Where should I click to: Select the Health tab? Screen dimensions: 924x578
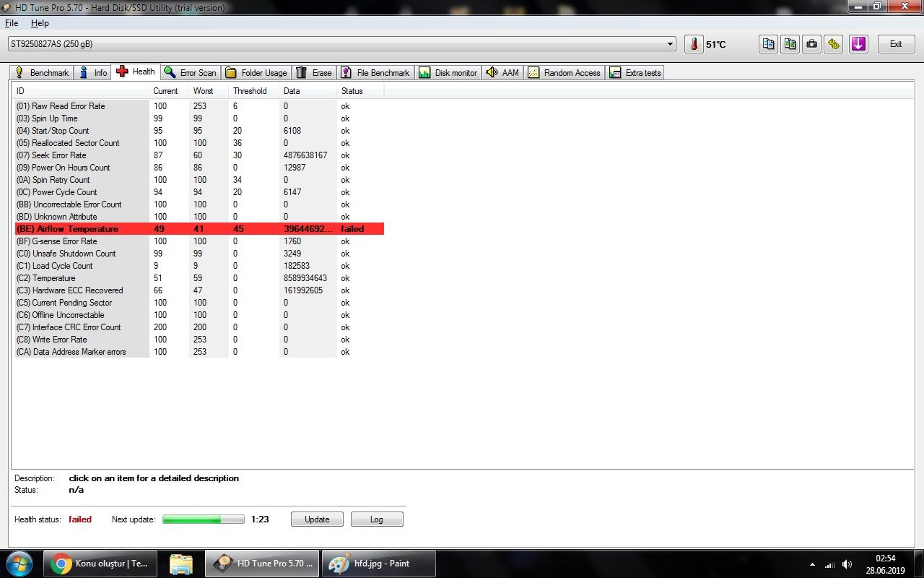tap(136, 72)
